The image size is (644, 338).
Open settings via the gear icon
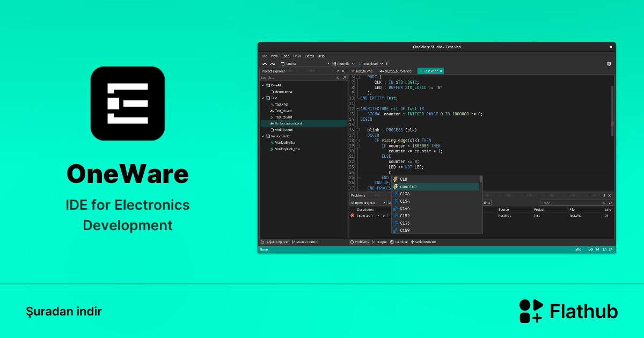609,64
